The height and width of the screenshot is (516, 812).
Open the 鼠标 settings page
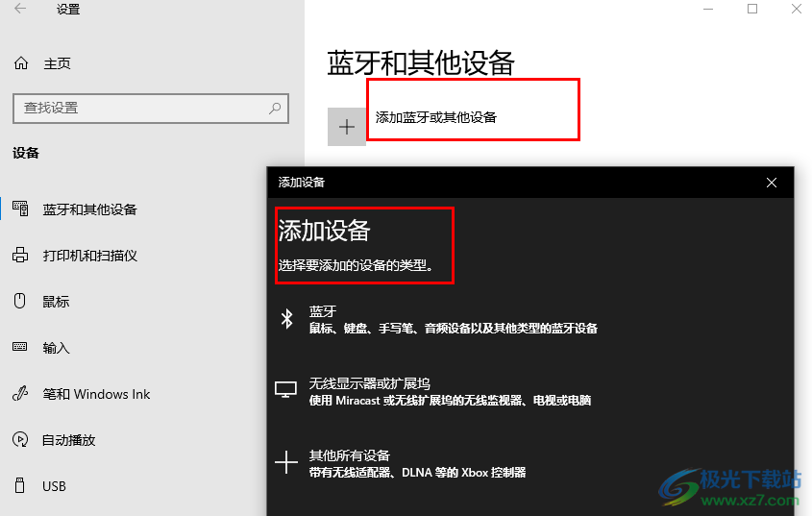(x=56, y=302)
